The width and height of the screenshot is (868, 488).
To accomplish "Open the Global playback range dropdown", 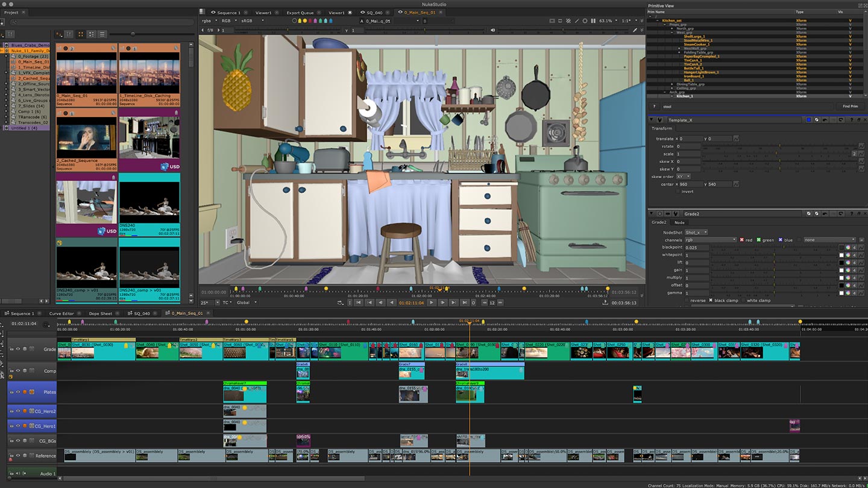I will (x=246, y=302).
